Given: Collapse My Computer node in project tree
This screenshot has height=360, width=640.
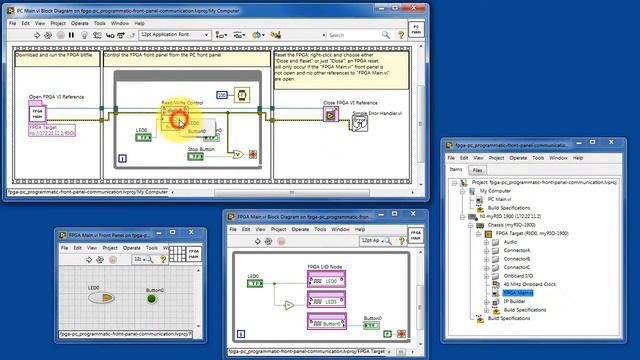Looking at the screenshot, I should 462,191.
